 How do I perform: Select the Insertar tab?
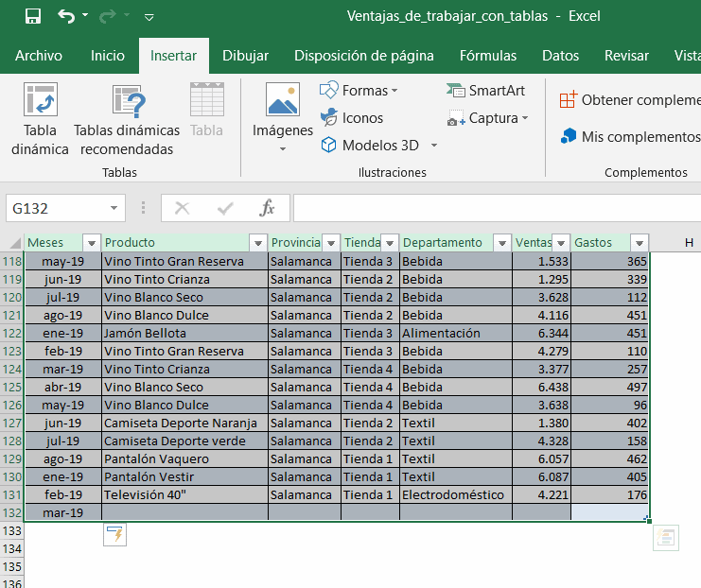click(174, 56)
